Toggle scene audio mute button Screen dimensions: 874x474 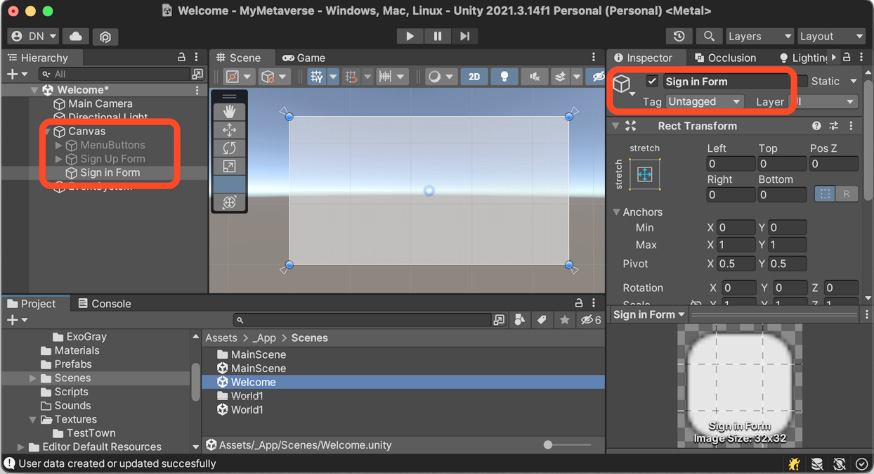(534, 76)
